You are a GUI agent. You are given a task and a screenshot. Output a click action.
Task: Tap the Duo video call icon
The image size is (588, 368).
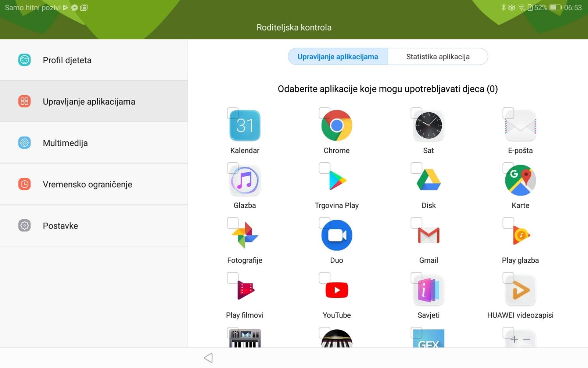click(337, 235)
